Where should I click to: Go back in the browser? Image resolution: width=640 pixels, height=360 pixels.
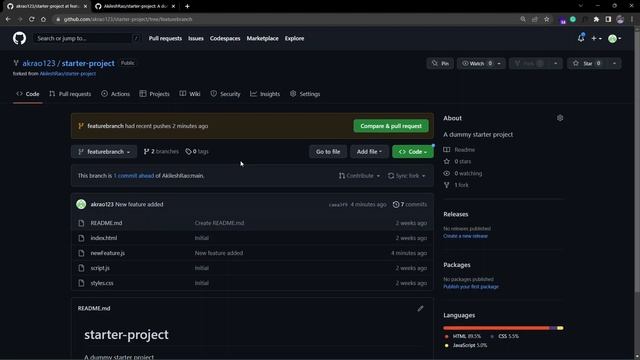[x=8, y=19]
